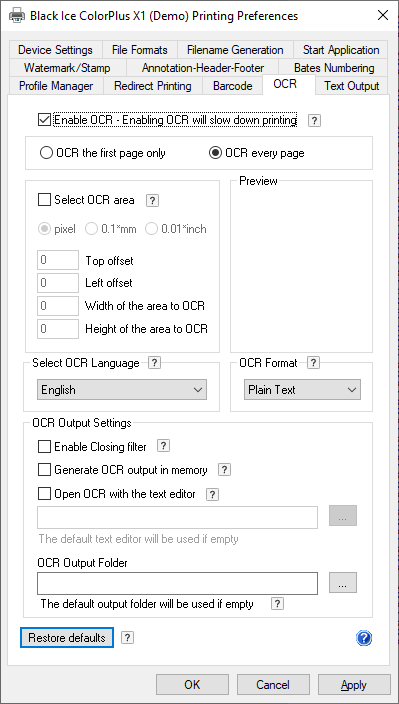Click the Restore defaults button
Image resolution: width=399 pixels, height=704 pixels.
point(67,638)
